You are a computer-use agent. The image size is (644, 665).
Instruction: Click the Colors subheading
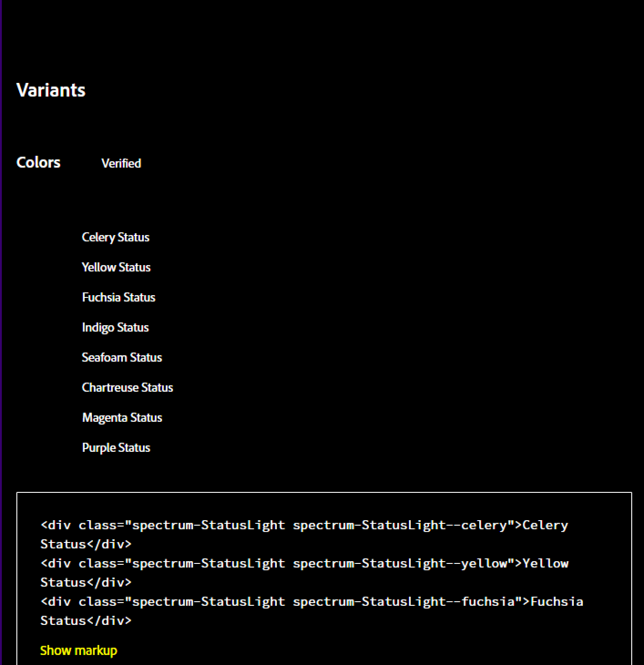(38, 162)
